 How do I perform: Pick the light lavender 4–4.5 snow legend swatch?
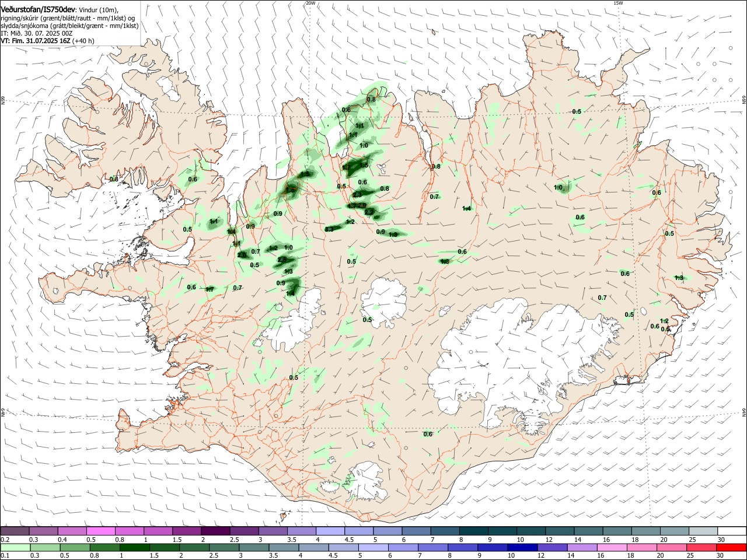click(x=330, y=531)
